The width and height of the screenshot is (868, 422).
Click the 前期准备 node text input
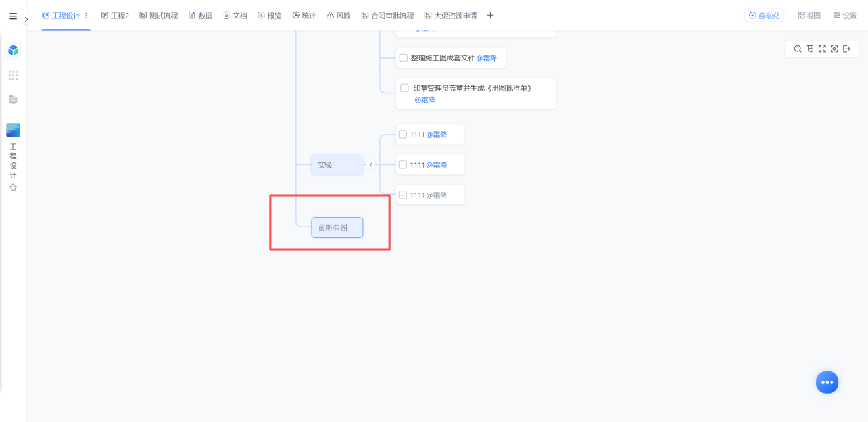coord(337,227)
